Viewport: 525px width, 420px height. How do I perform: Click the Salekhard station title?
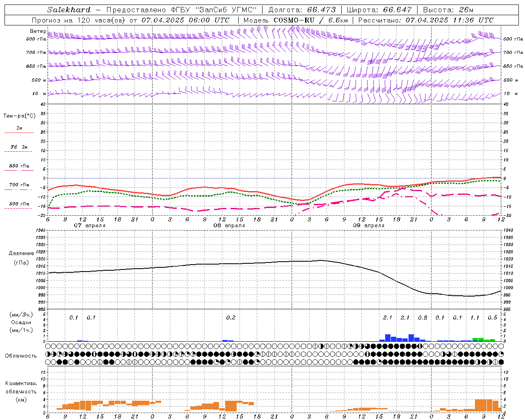(69, 10)
